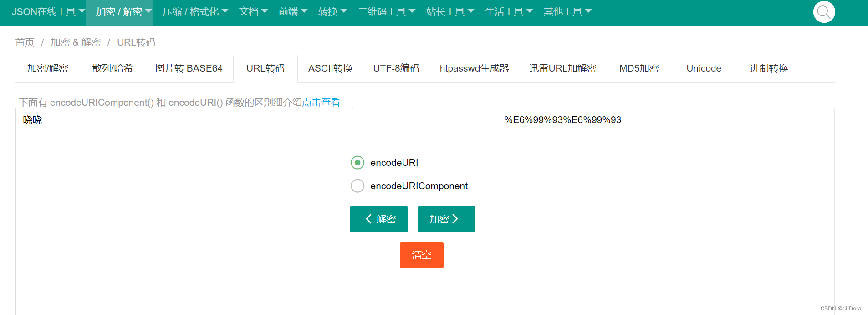
Task: Expand the JSON在线工具 dropdown menu
Action: click(x=48, y=12)
